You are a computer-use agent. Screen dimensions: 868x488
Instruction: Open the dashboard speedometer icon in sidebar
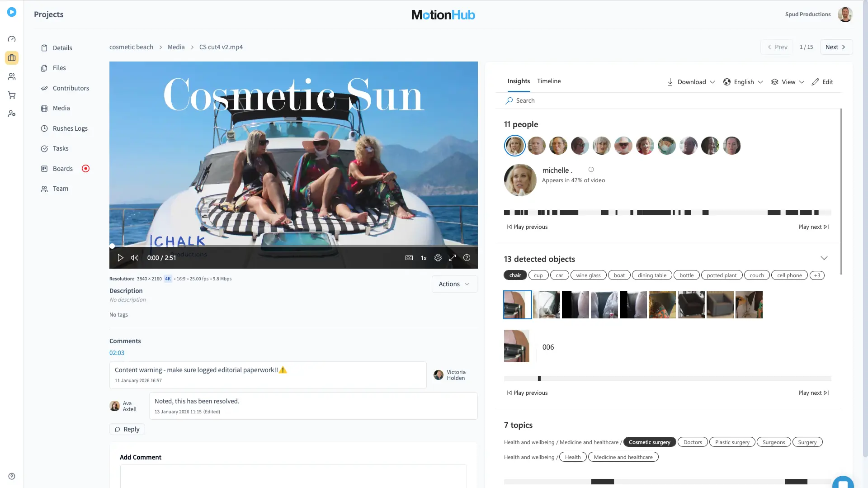[12, 39]
